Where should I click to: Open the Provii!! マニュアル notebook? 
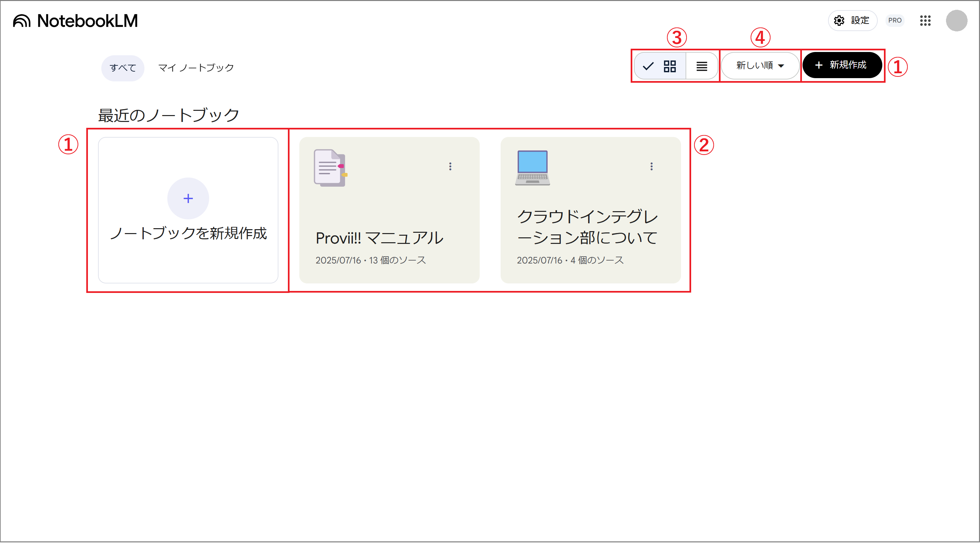click(x=389, y=210)
